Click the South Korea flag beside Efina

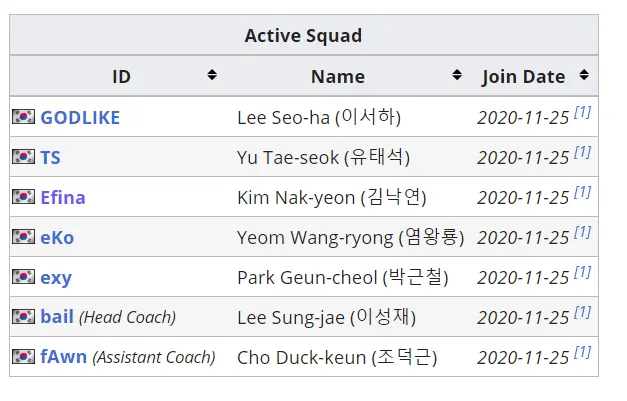pyautogui.click(x=23, y=197)
